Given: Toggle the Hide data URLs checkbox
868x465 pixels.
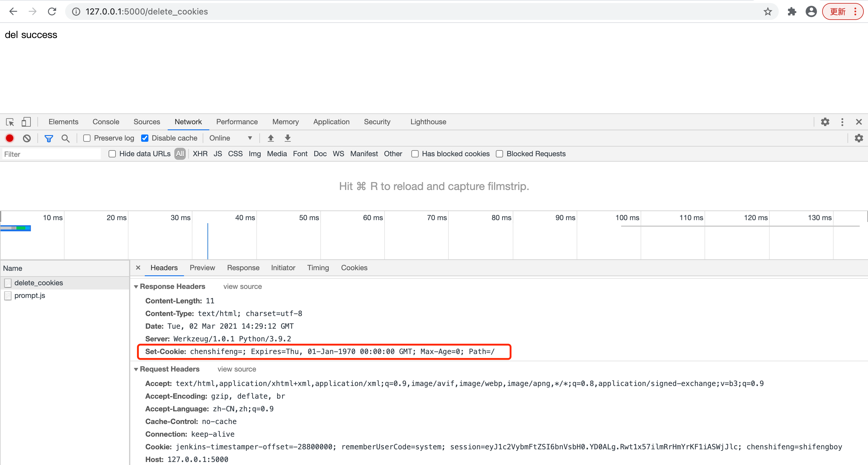Looking at the screenshot, I should click(112, 154).
